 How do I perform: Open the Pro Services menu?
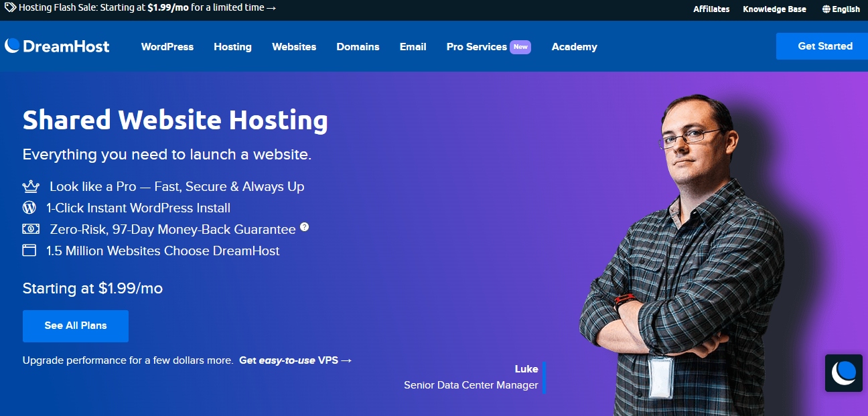coord(477,47)
